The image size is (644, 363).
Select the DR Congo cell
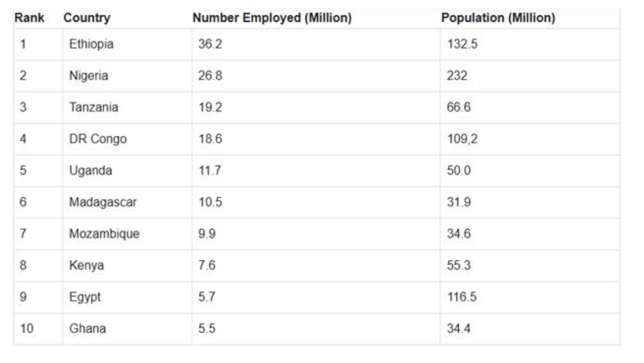[x=98, y=139]
